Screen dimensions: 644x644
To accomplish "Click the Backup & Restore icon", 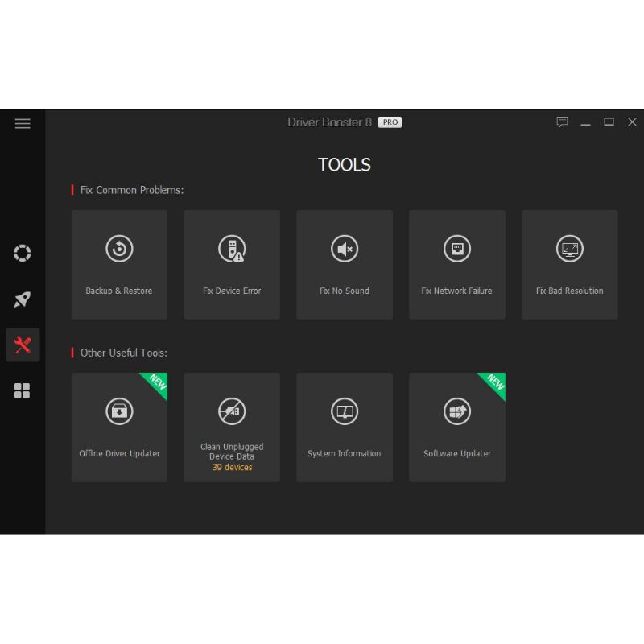I will (x=119, y=249).
